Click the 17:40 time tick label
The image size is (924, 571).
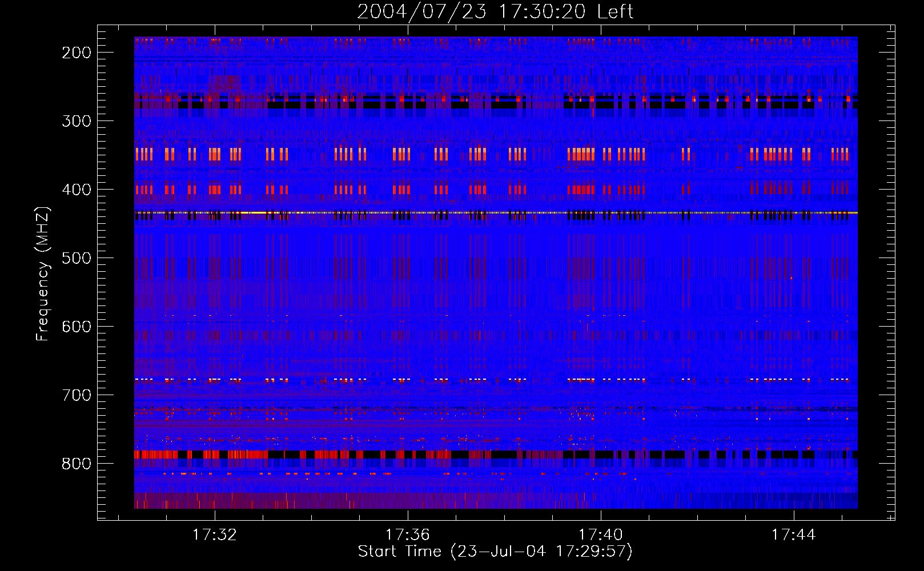601,535
